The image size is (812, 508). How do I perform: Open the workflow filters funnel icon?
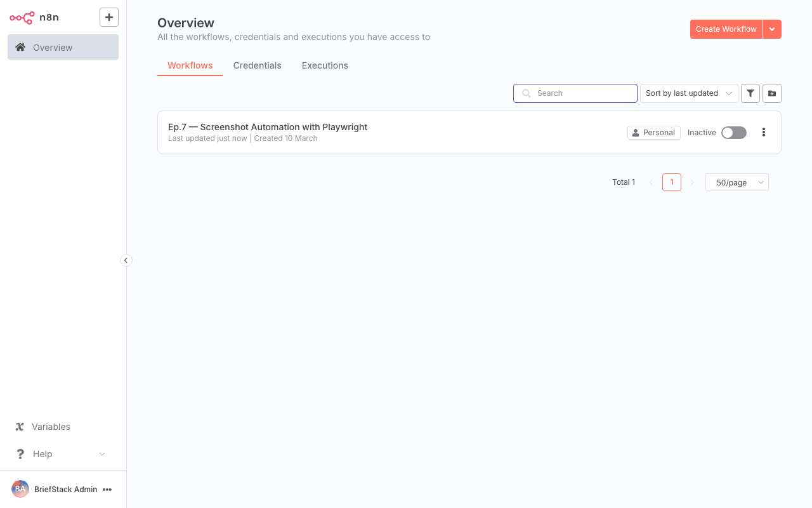[750, 93]
